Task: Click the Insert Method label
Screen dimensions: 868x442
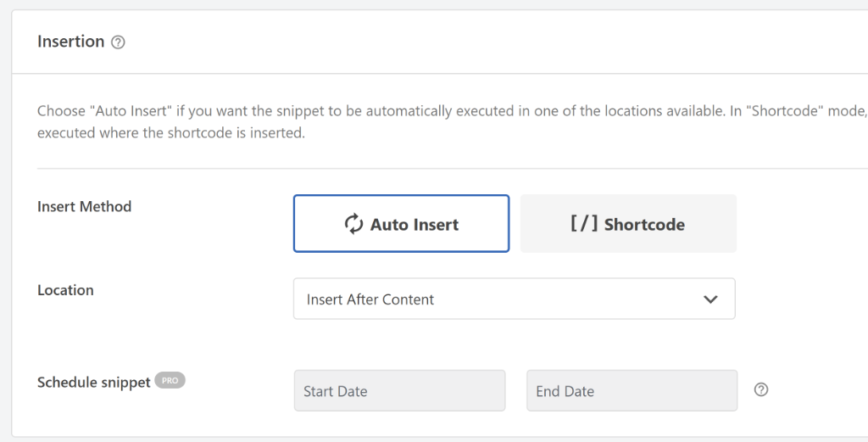Action: [x=84, y=207]
